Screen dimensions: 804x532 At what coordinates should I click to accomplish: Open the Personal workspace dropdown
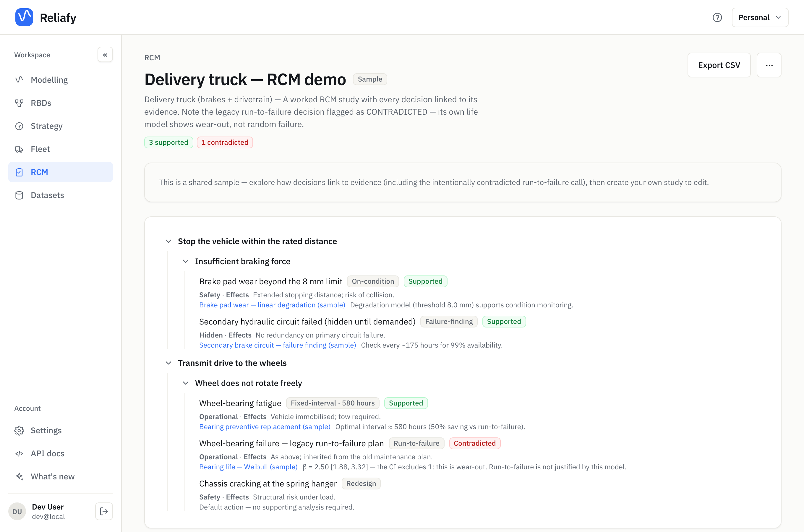760,17
